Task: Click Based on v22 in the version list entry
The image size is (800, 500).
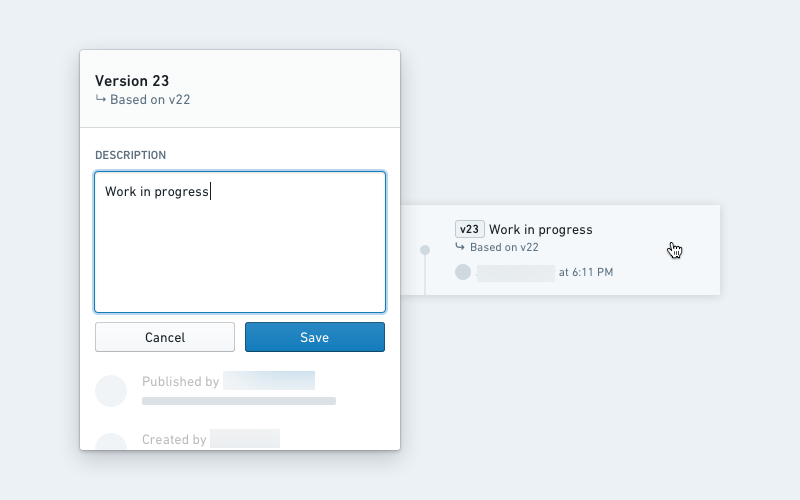Action: (x=504, y=247)
